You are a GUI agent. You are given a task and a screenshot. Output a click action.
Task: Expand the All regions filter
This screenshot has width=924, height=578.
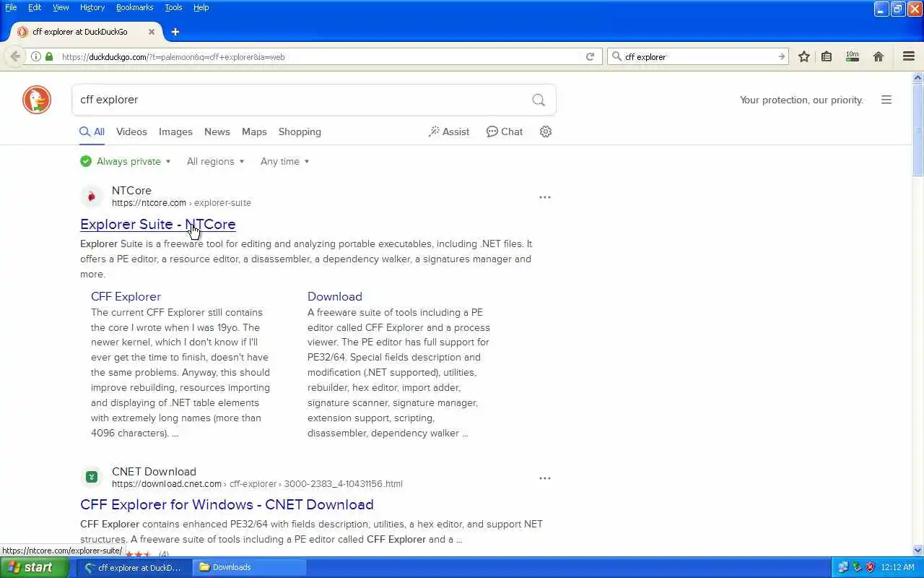coord(215,161)
